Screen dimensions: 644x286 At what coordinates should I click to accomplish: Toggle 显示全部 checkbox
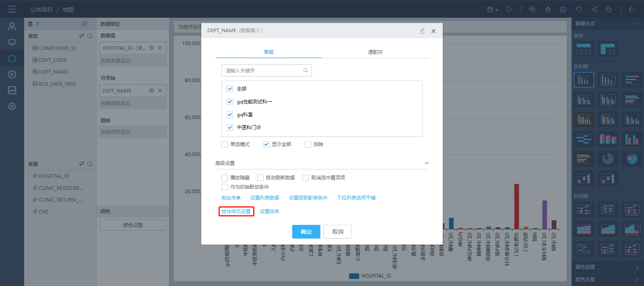click(266, 144)
